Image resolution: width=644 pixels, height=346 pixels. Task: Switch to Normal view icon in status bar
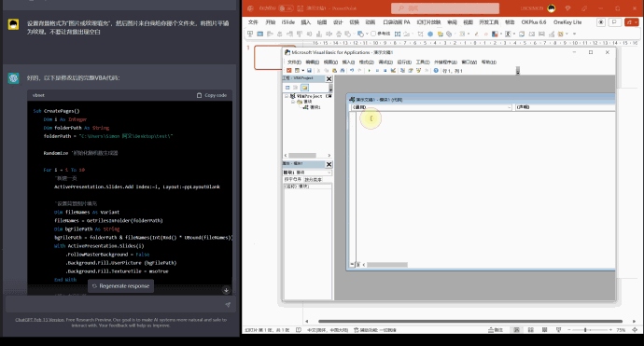pyautogui.click(x=516, y=330)
